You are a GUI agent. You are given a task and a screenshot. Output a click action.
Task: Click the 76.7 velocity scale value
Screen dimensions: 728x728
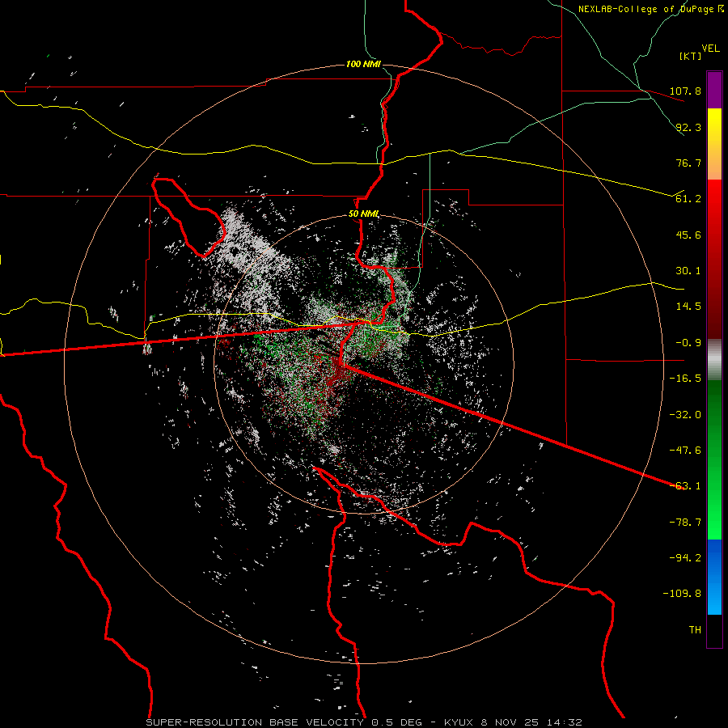688,163
